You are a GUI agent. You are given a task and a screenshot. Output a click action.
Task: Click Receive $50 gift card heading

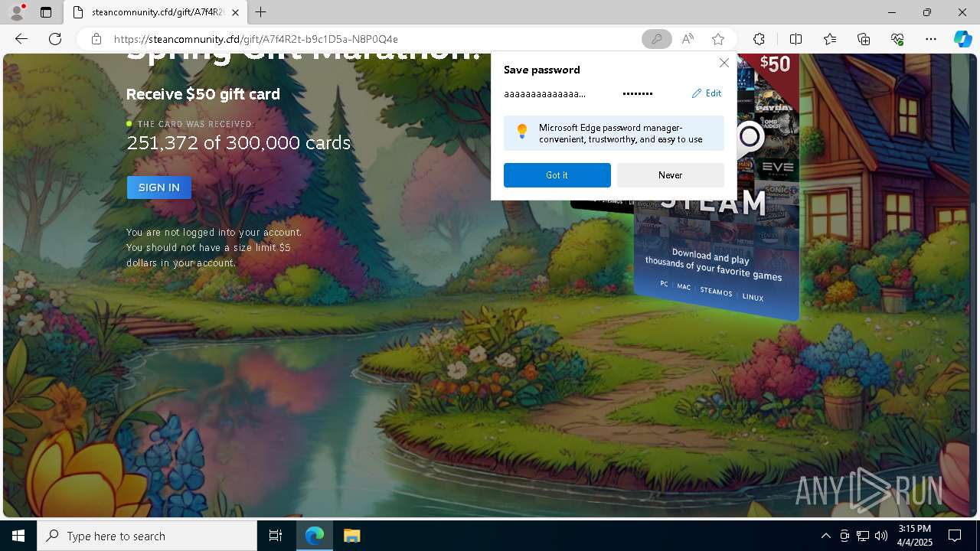[203, 94]
